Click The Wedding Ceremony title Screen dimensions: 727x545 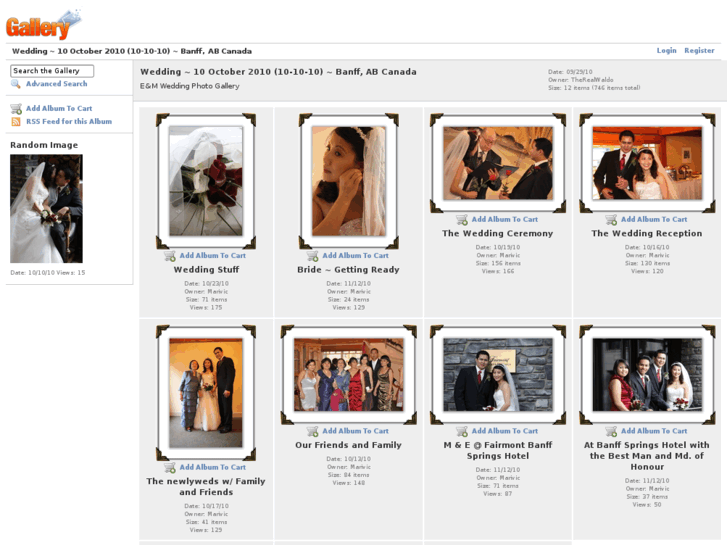(x=497, y=233)
